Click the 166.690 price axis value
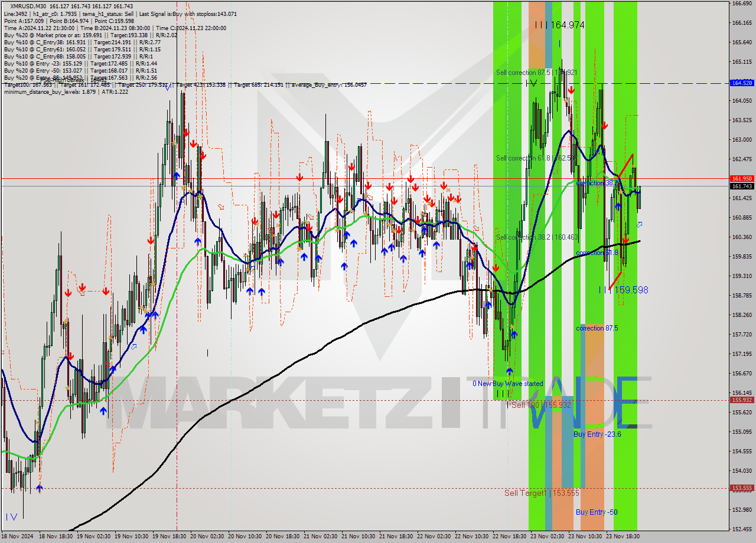This screenshot has width=756, height=543. [x=742, y=4]
